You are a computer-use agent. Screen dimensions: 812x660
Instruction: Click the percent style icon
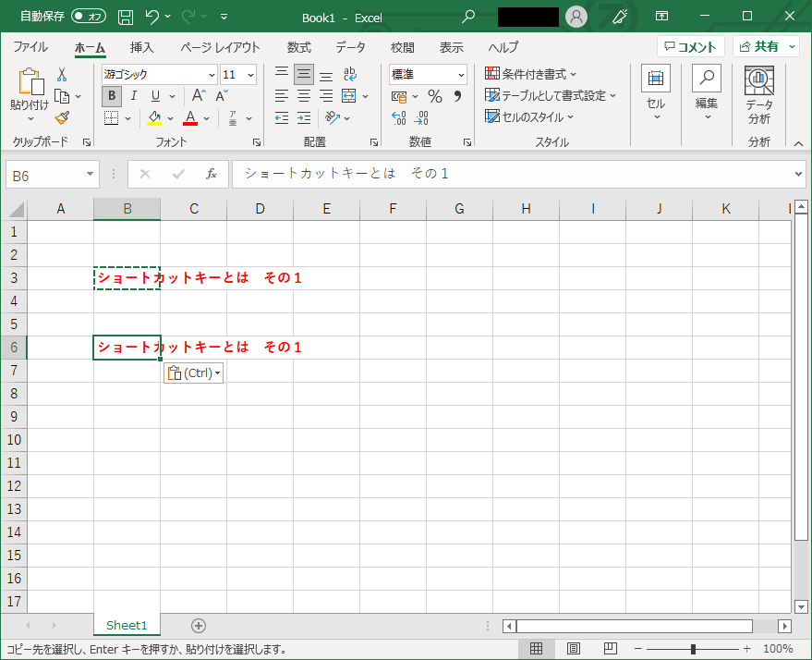435,96
